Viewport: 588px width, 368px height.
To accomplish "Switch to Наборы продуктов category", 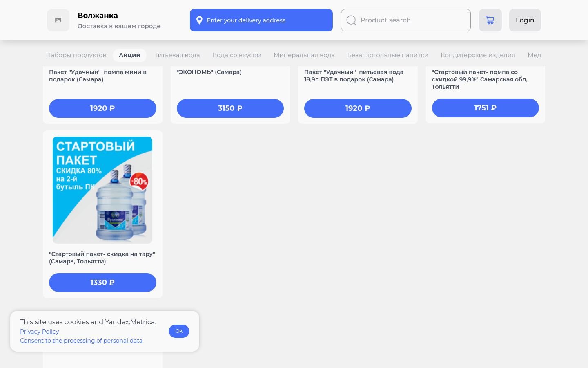I will [76, 55].
